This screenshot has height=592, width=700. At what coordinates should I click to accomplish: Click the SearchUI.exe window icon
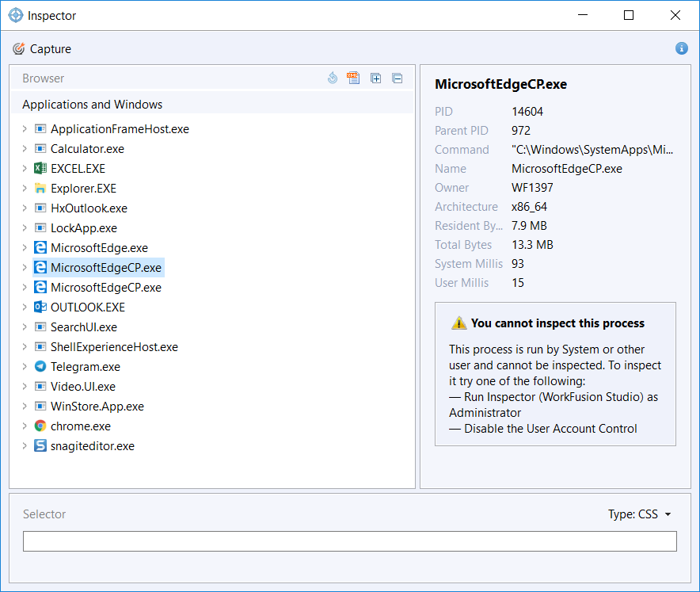click(x=40, y=327)
